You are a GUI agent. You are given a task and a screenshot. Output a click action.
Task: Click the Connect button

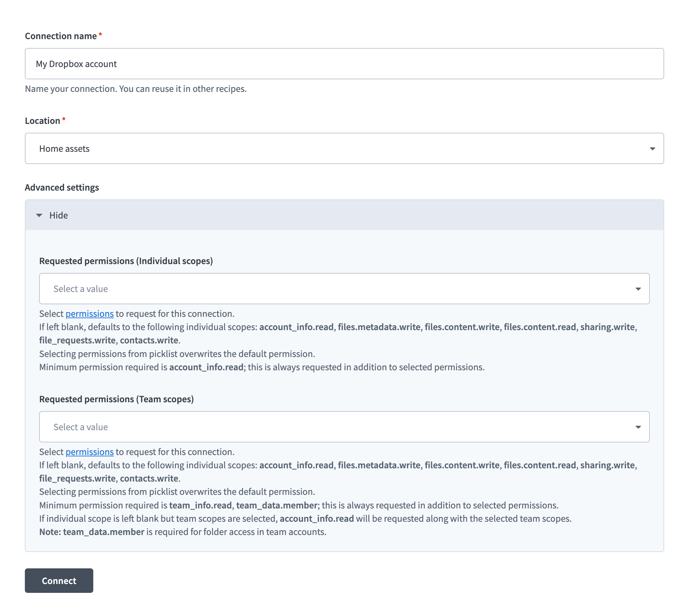pyautogui.click(x=59, y=581)
